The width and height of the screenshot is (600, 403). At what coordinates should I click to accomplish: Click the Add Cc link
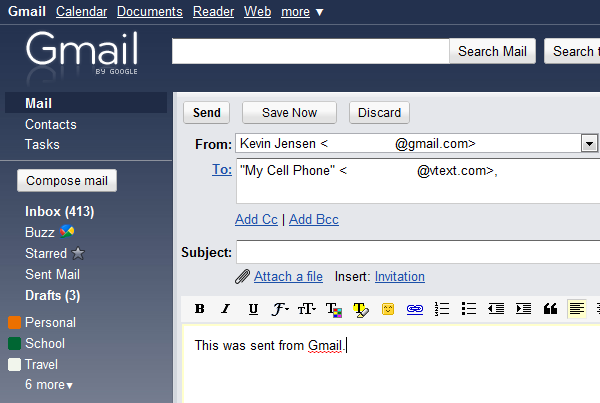[x=256, y=219]
